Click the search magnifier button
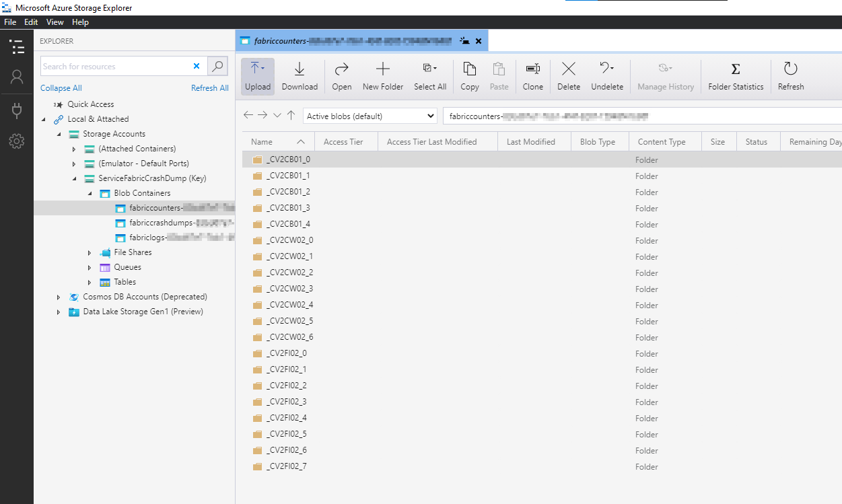The width and height of the screenshot is (842, 504). tap(217, 66)
